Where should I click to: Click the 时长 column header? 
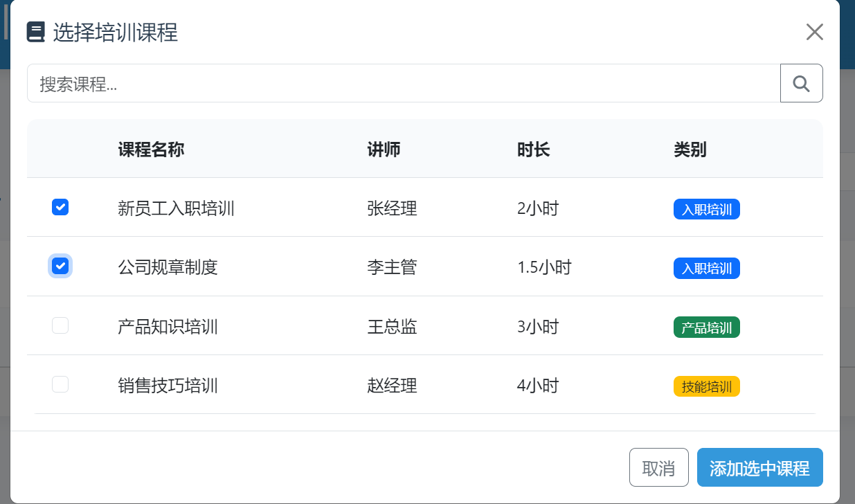[533, 149]
